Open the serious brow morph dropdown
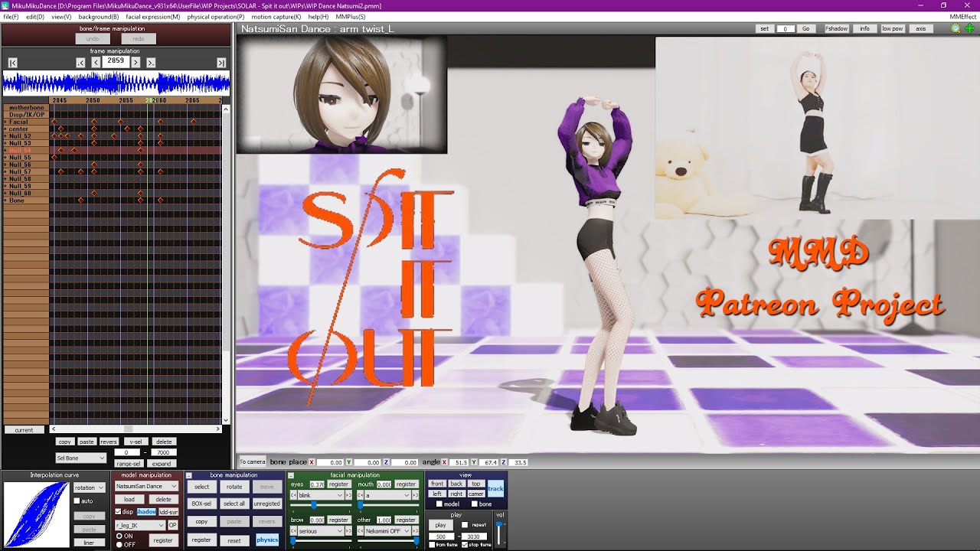This screenshot has height=551, width=980. click(321, 530)
